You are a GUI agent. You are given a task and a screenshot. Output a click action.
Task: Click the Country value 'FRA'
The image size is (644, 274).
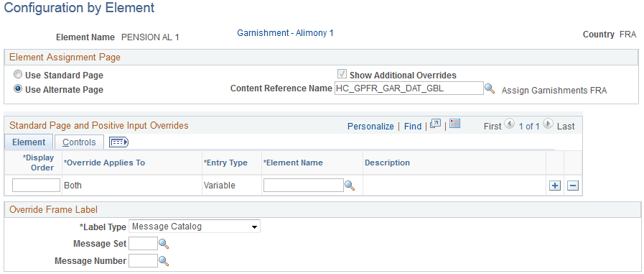tap(628, 35)
